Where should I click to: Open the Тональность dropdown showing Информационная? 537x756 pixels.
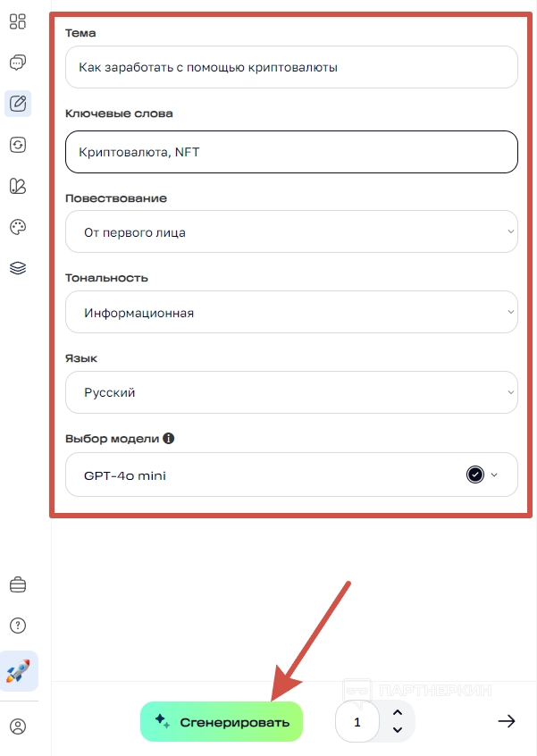tap(291, 314)
